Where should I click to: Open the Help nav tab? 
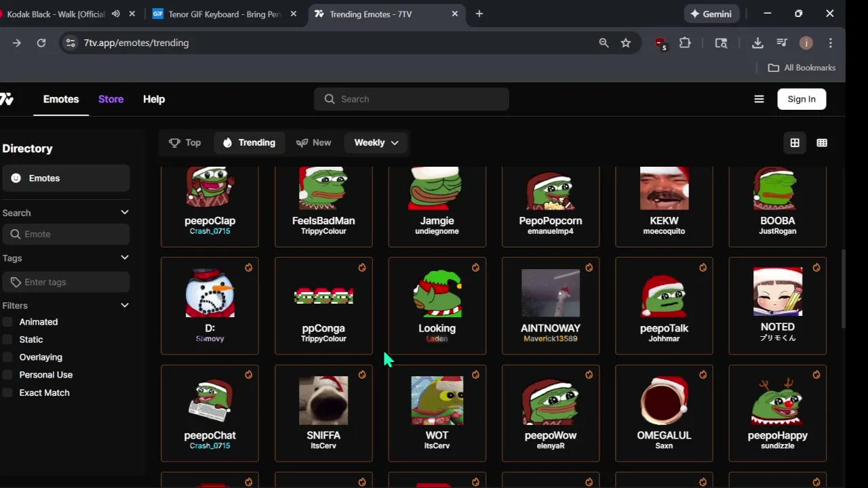154,99
